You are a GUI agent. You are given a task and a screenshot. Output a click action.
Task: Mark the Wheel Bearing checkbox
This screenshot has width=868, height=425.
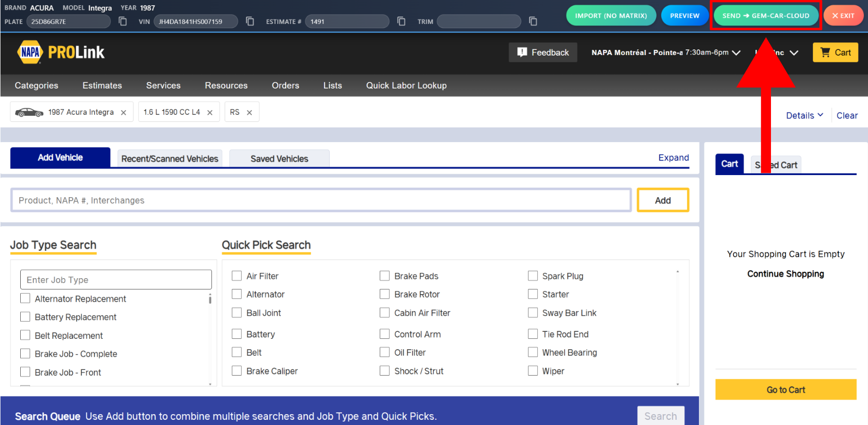pyautogui.click(x=533, y=352)
